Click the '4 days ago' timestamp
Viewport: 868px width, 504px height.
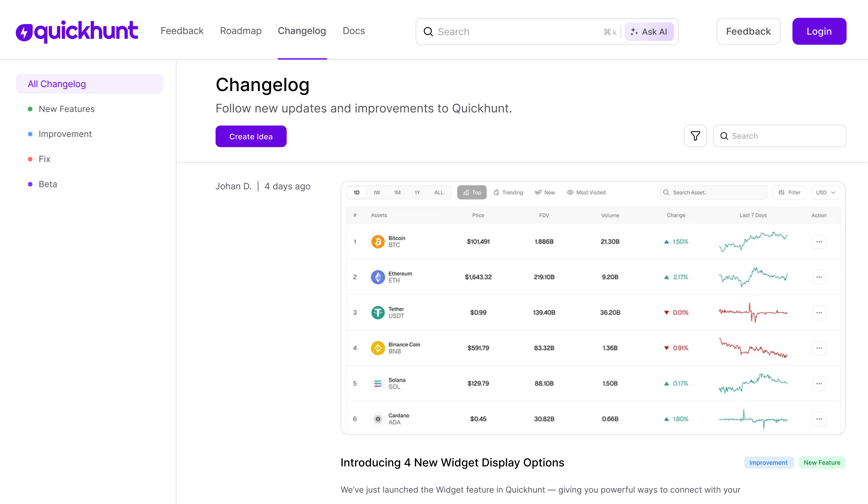coord(287,186)
